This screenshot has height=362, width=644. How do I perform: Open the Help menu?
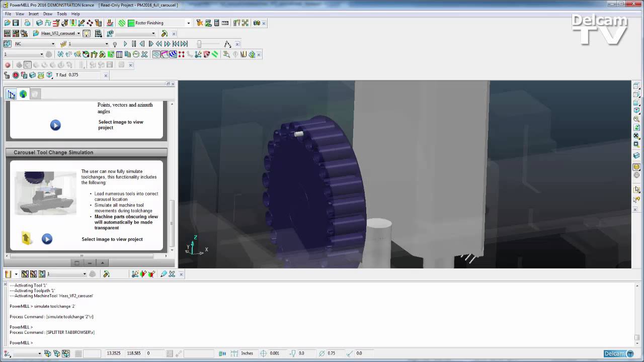(x=75, y=14)
